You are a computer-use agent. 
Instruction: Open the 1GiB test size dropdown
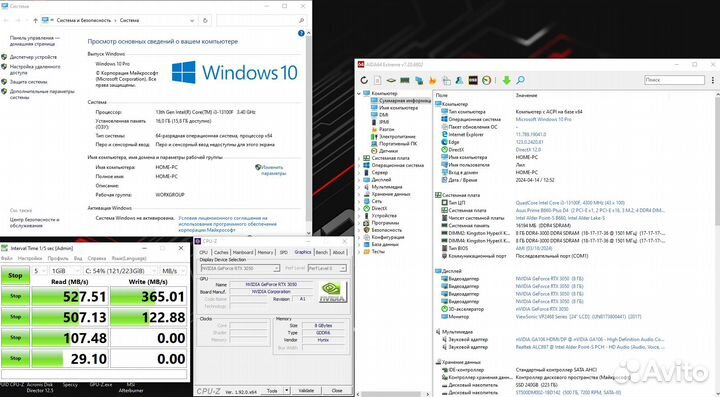pos(65,271)
